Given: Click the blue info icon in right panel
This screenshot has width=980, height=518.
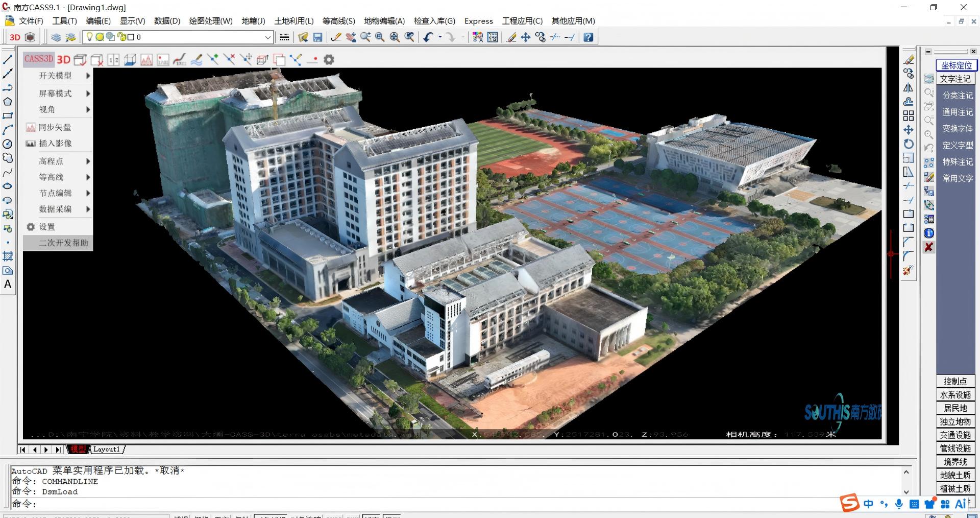Looking at the screenshot, I should pyautogui.click(x=929, y=233).
